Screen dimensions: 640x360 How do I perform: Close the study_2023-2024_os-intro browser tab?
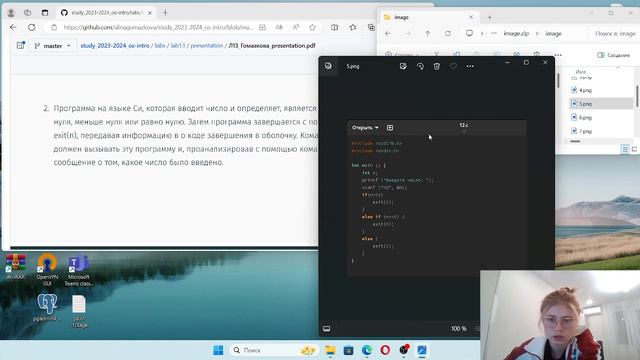(150, 13)
